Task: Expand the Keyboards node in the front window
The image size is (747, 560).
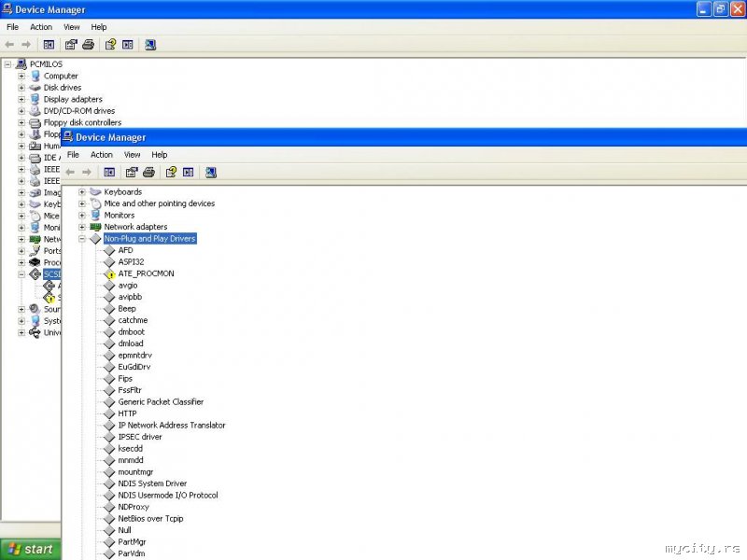Action: pyautogui.click(x=82, y=192)
